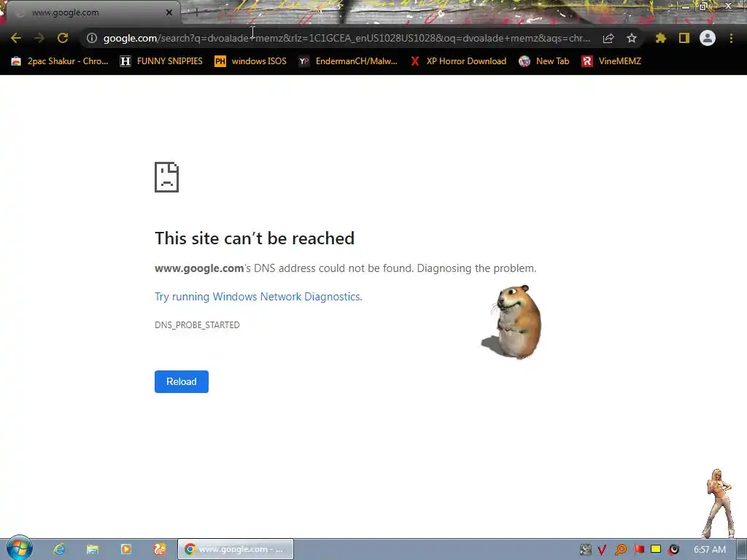Open Windows Media Player taskbar icon
Viewport: 747px width, 560px height.
[125, 549]
